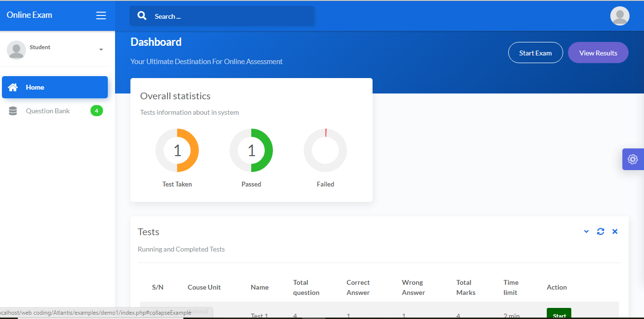Image resolution: width=644 pixels, height=319 pixels.
Task: Open the user avatar in top right corner
Action: (619, 15)
